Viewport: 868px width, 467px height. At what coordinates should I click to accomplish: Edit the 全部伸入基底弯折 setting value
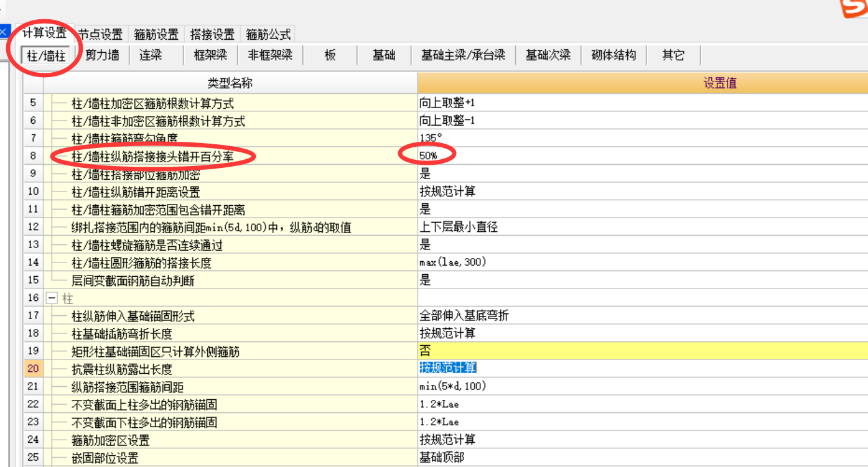click(643, 315)
